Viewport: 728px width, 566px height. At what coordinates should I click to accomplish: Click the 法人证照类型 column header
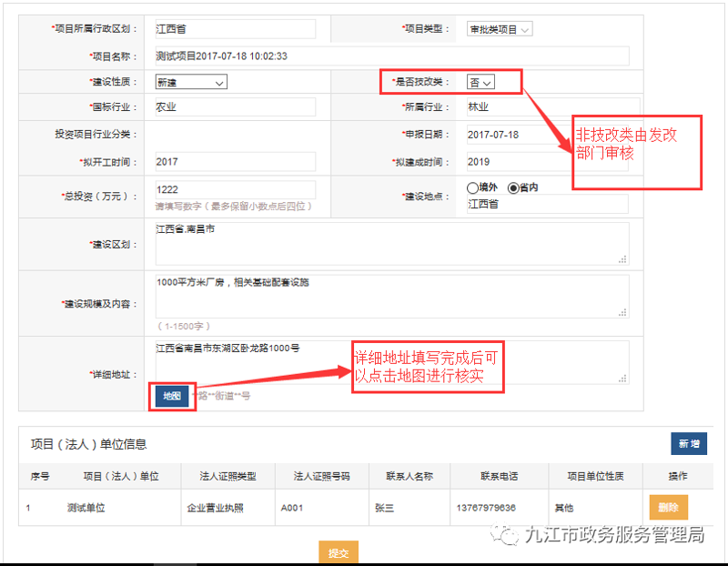[x=228, y=476]
